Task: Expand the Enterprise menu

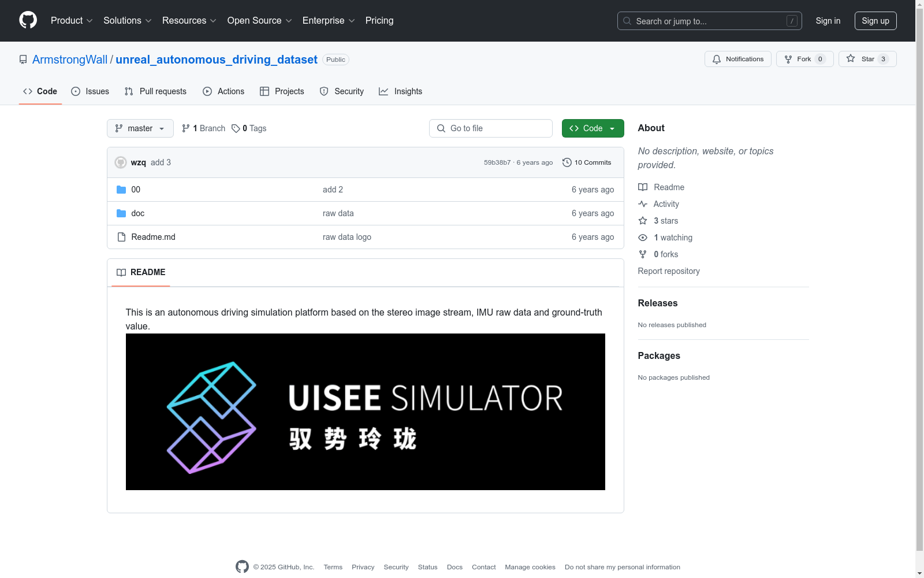Action: (329, 21)
